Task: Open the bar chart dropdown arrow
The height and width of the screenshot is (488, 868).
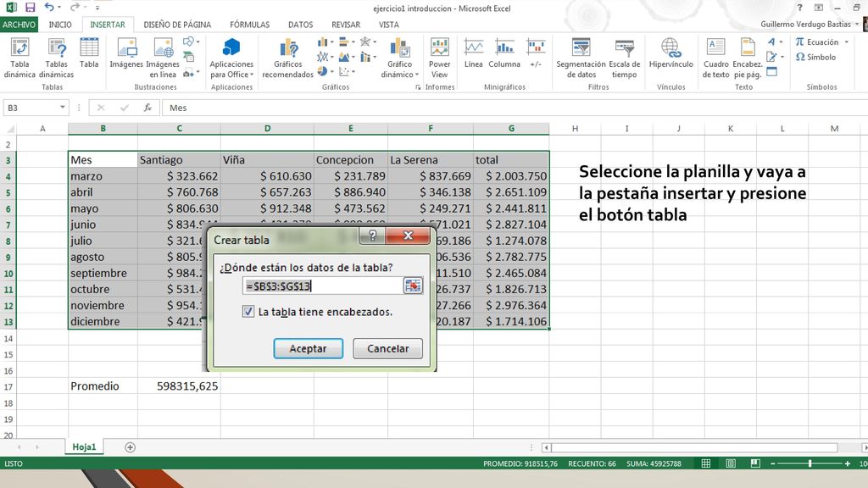Action: point(353,42)
